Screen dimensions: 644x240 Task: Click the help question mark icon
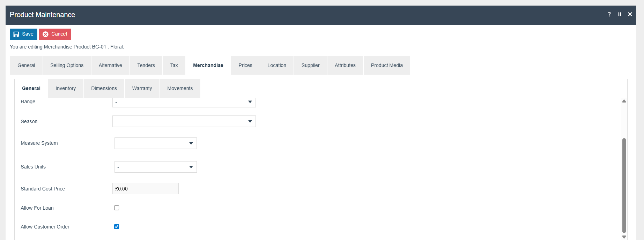click(x=609, y=14)
